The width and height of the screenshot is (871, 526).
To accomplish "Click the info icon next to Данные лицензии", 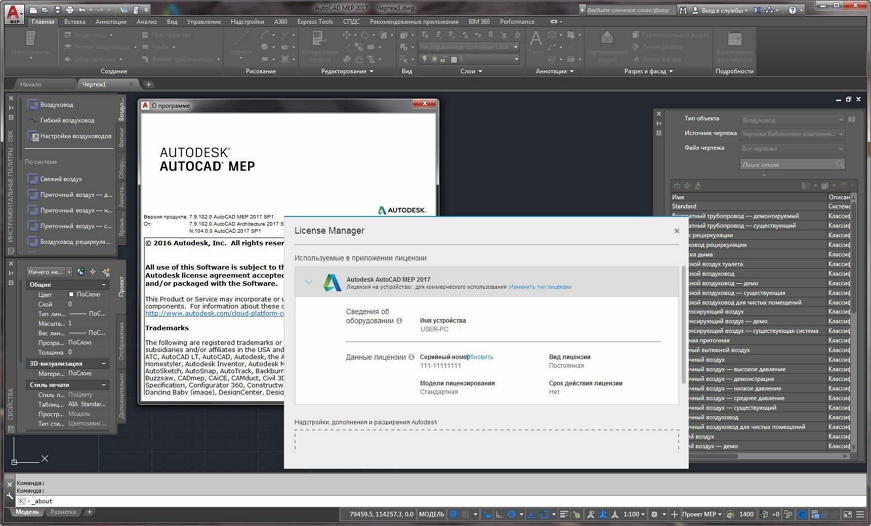I will pos(411,357).
